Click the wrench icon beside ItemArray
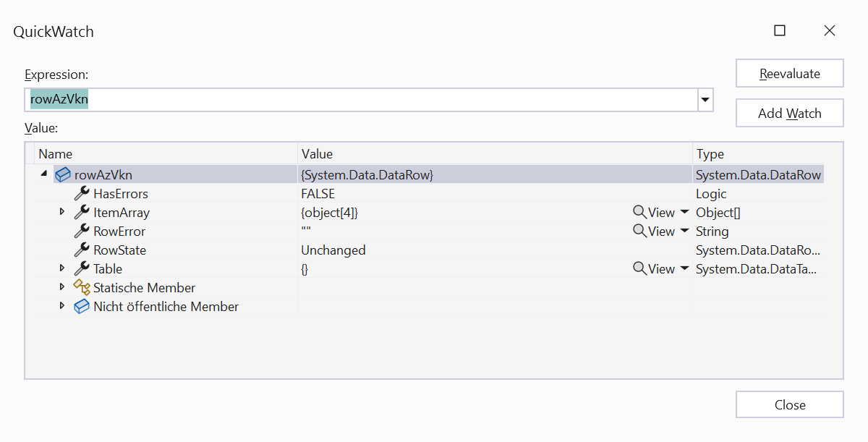Viewport: 868px width, 442px height. tap(82, 212)
